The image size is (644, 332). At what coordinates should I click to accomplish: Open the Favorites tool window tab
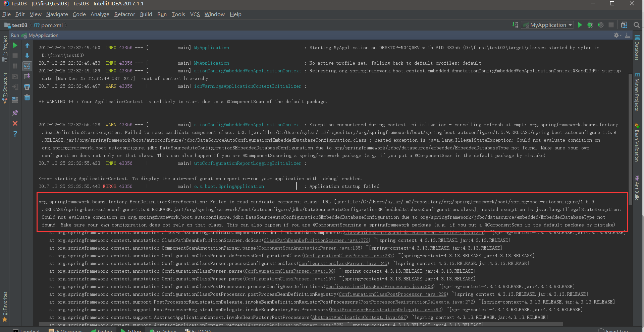pos(5,307)
